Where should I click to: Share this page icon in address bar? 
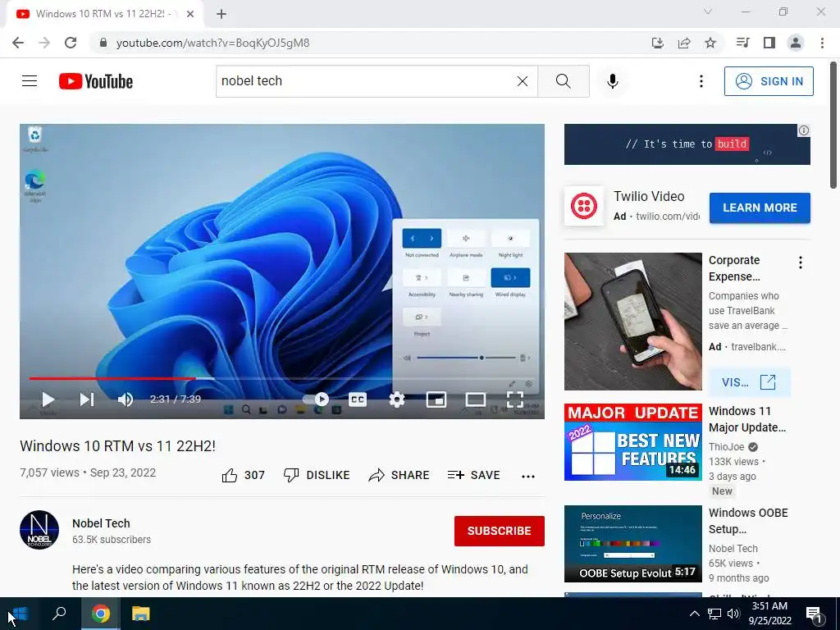tap(683, 43)
